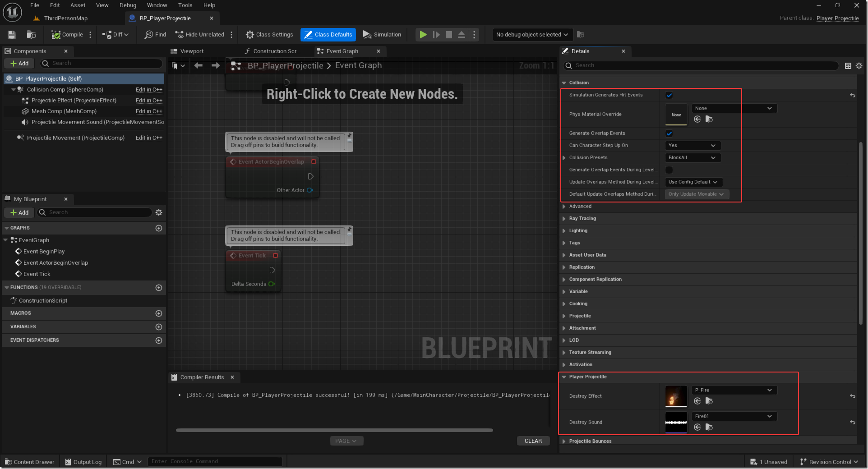This screenshot has height=469, width=868.
Task: Open the debug object selector dropdown
Action: point(532,35)
